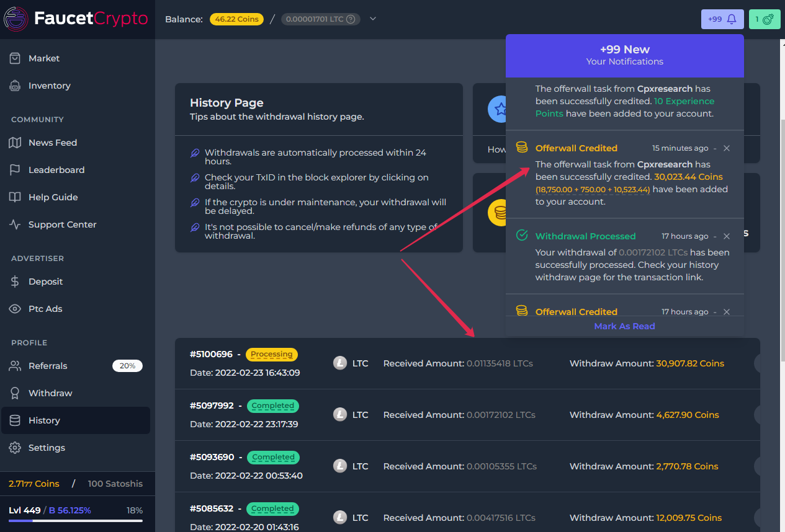Click withdrawal ID #5100696
The image size is (785, 532).
pos(212,355)
